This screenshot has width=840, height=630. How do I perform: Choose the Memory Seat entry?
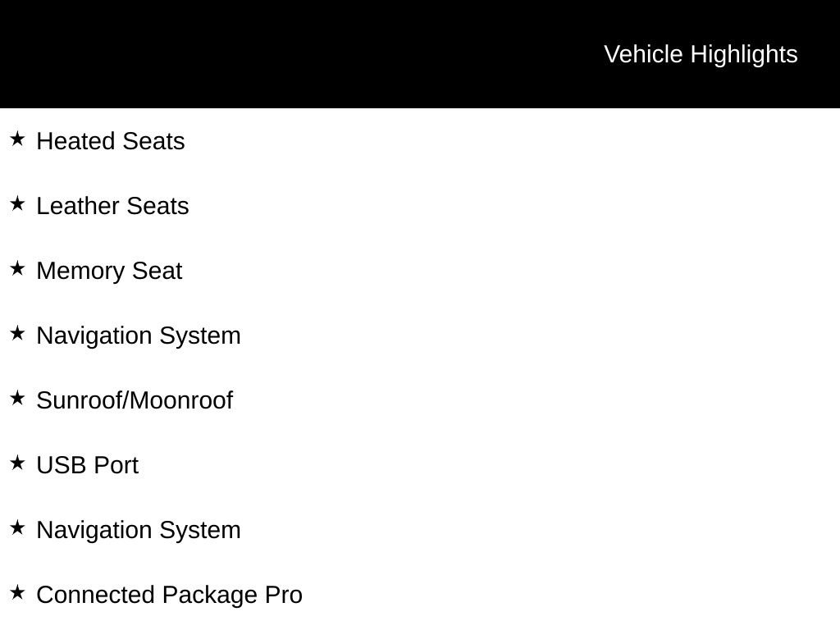[x=109, y=271]
